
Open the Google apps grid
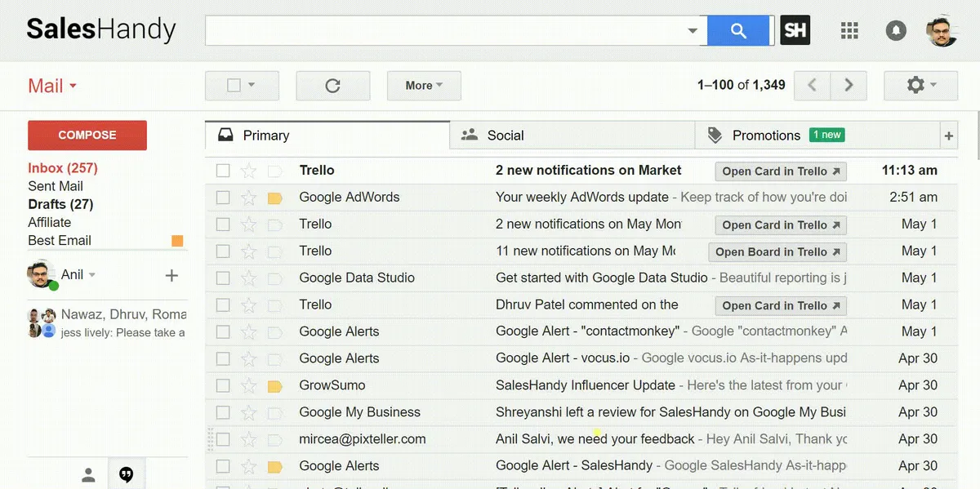point(849,31)
